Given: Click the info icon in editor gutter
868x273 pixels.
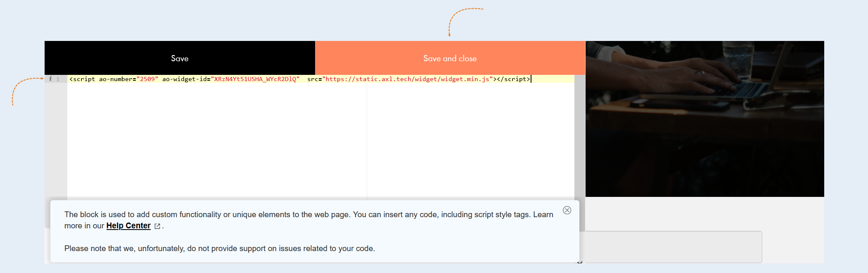Looking at the screenshot, I should tap(50, 79).
